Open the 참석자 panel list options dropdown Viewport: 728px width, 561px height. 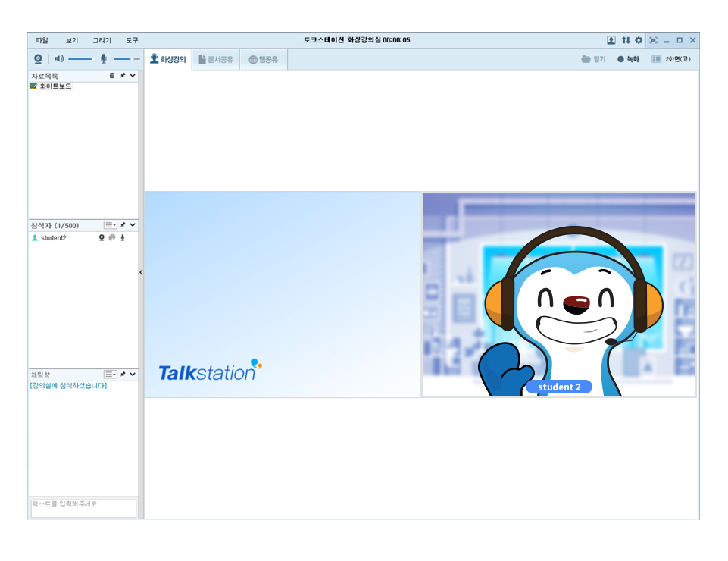pyautogui.click(x=111, y=225)
